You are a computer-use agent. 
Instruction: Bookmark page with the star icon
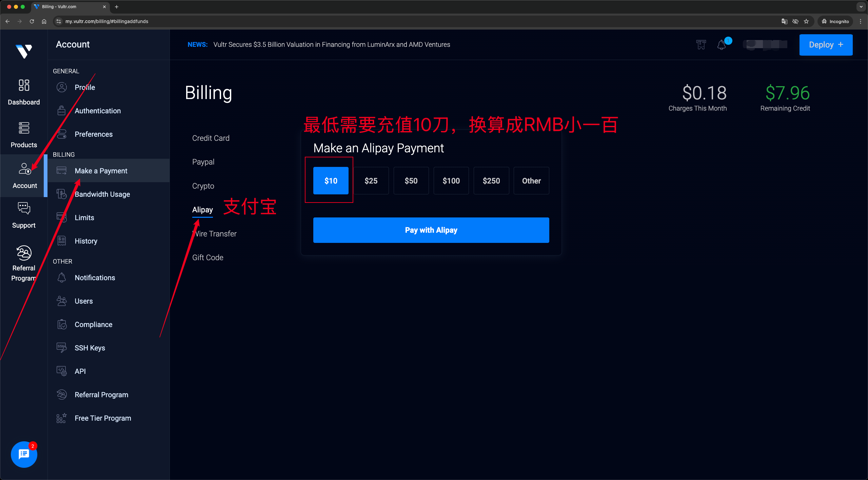(x=806, y=21)
